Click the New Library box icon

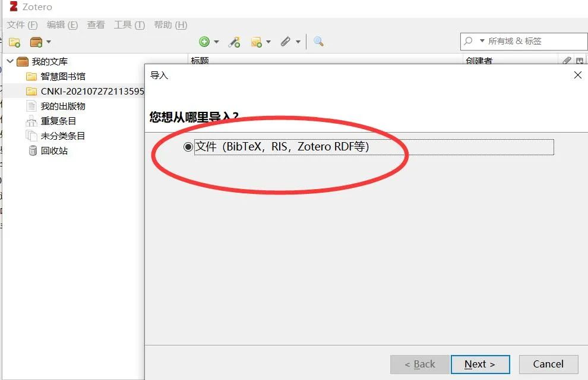pyautogui.click(x=36, y=42)
